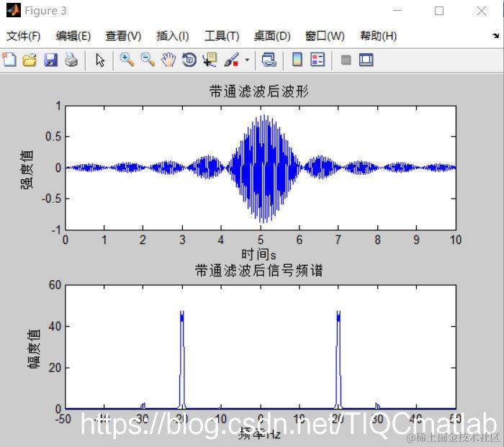
Task: Open the 工具(T) menu
Action: point(222,36)
